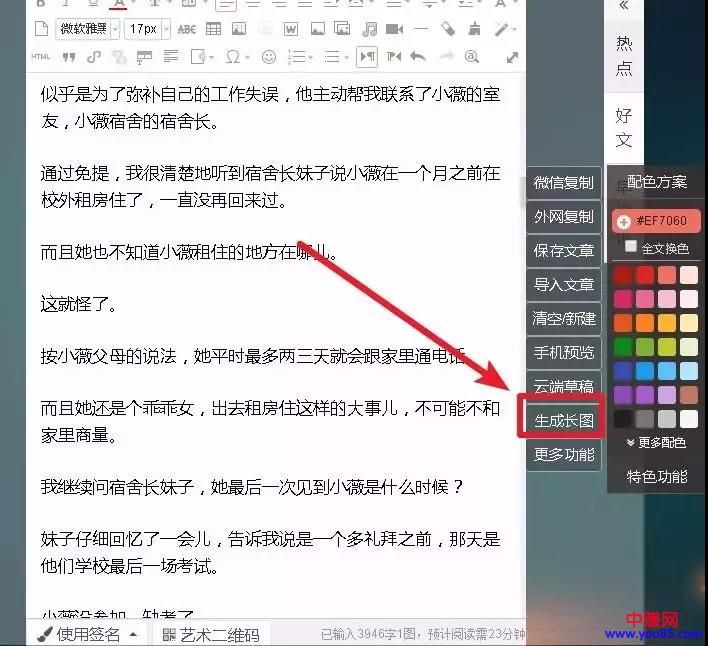Viewport: 708px width, 646px height.
Task: Toggle the 全文换色 checkbox
Action: [x=630, y=247]
